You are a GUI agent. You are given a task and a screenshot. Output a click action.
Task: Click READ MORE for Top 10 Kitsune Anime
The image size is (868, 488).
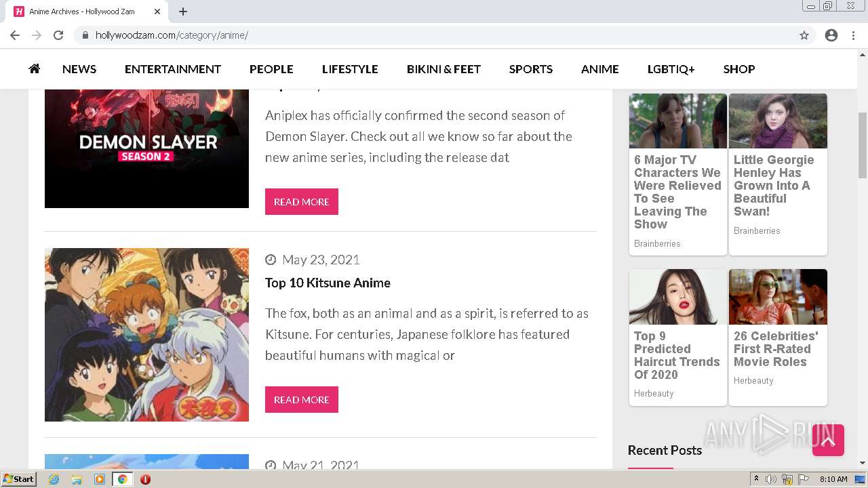[302, 399]
